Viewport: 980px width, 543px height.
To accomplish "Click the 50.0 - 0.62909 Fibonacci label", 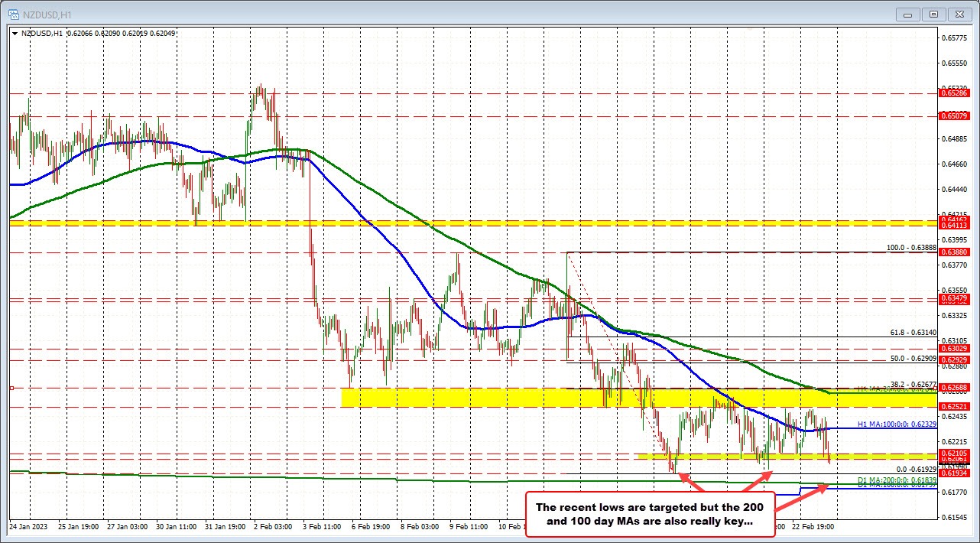I will (x=913, y=357).
